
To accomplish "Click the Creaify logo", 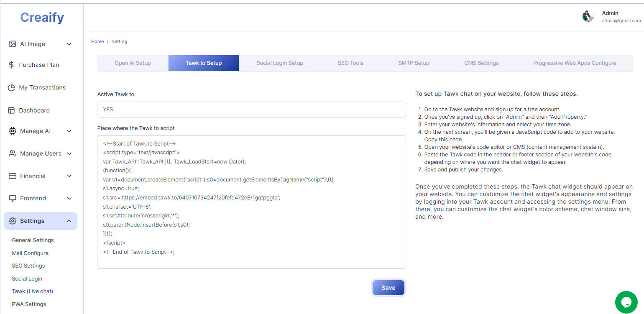I will coord(42,18).
